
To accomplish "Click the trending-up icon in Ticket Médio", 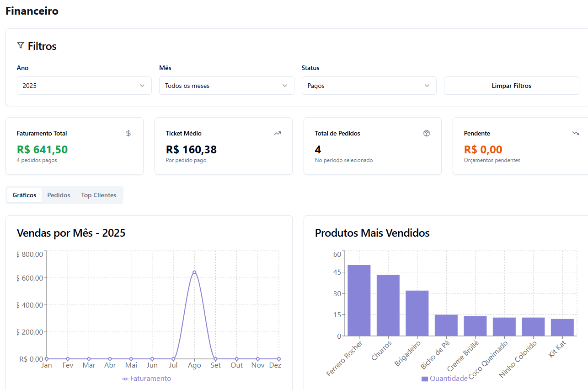I will click(x=278, y=133).
